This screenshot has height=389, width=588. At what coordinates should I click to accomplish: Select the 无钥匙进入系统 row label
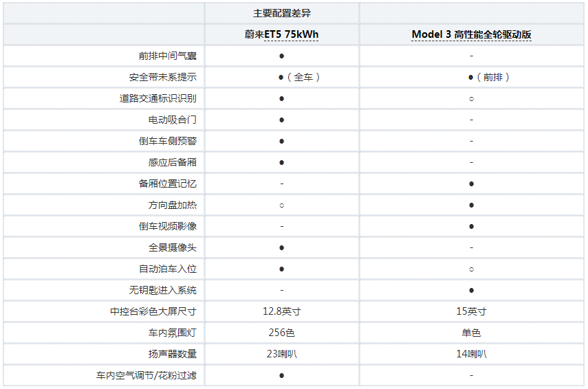(x=163, y=291)
